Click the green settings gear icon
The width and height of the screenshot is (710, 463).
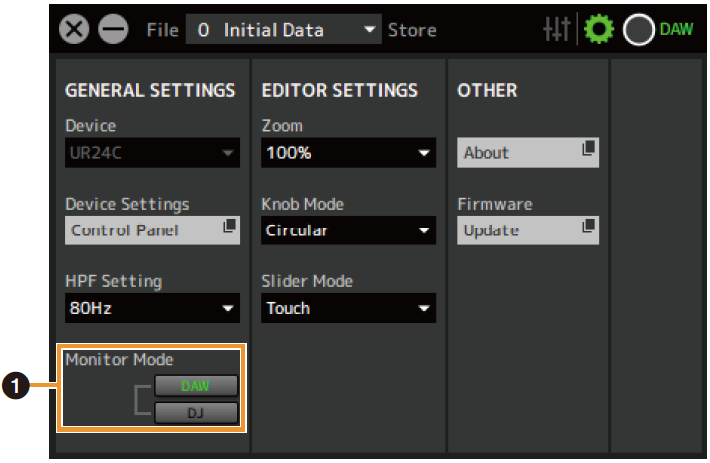click(x=597, y=30)
